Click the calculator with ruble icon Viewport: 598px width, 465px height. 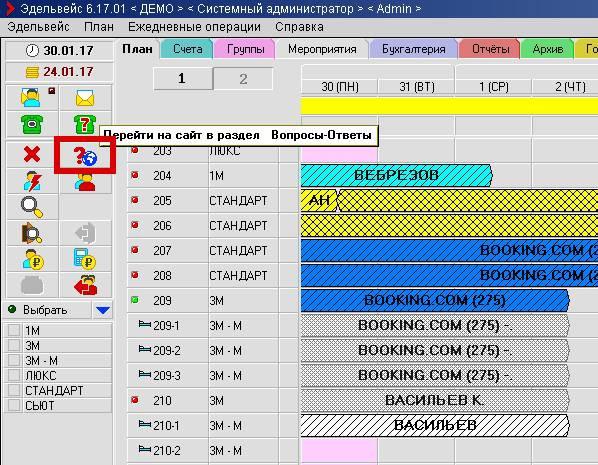point(85,259)
